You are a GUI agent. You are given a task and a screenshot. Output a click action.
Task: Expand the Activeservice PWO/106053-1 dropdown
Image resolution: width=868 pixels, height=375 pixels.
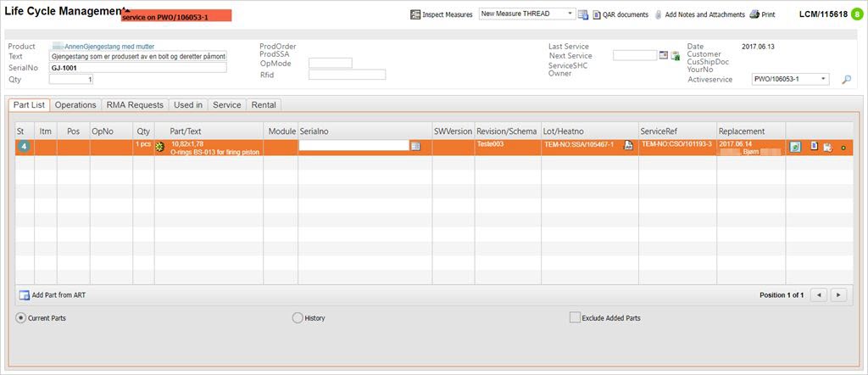[822, 79]
